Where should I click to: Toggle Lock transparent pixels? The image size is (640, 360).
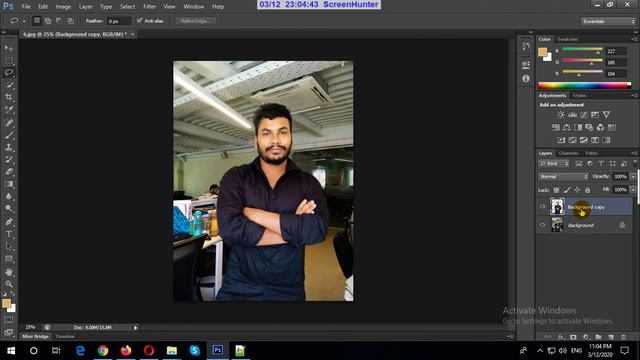pyautogui.click(x=556, y=190)
